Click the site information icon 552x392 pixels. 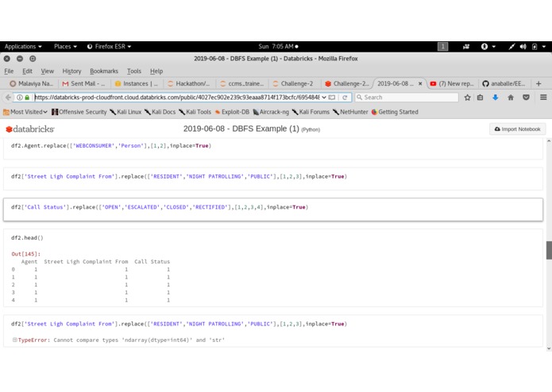coord(20,98)
